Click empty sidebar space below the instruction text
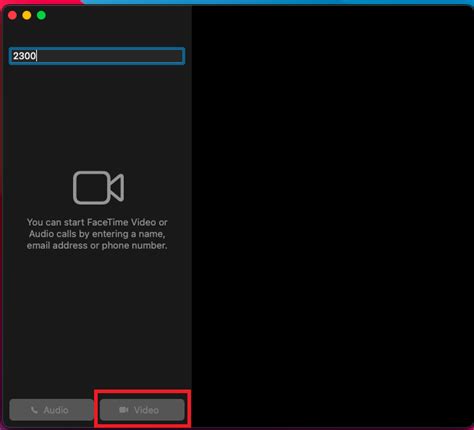This screenshot has height=430, width=474. pyautogui.click(x=97, y=320)
